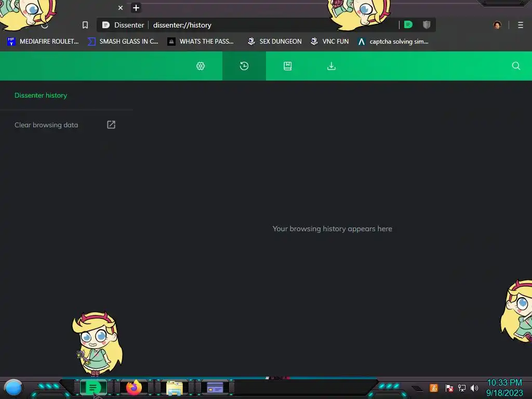Open the Downloads tab icon
The image size is (532, 399).
[x=331, y=66]
